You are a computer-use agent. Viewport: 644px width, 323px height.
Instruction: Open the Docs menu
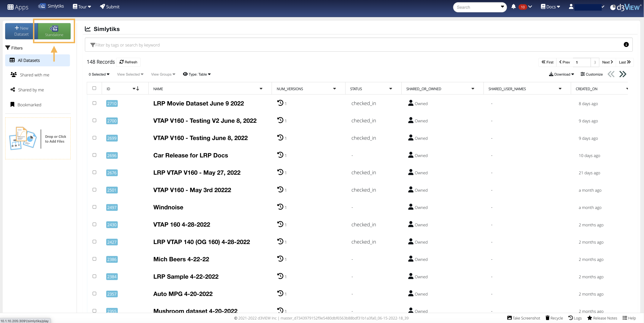(x=550, y=7)
